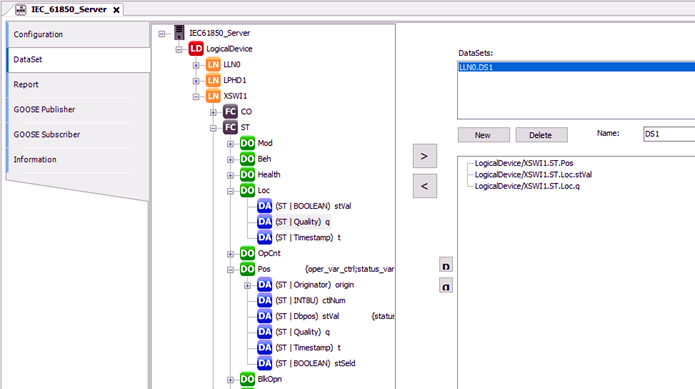Collapse the Loc data object
The width and height of the screenshot is (695, 389).
tap(230, 191)
